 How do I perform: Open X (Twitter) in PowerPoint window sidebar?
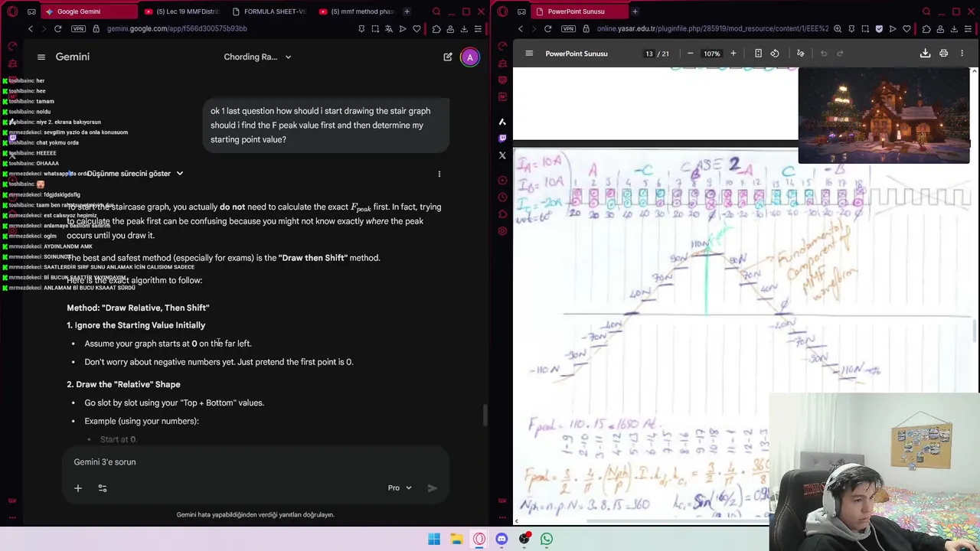click(502, 155)
